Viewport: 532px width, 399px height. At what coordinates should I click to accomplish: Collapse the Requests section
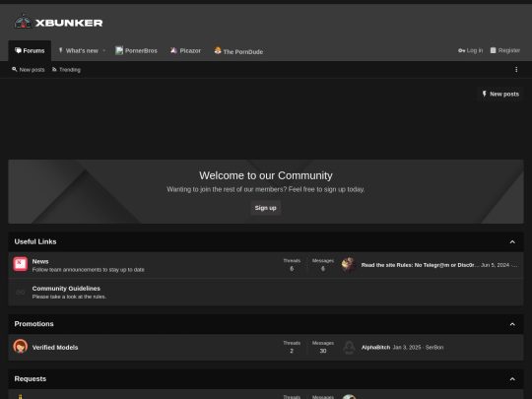click(x=512, y=379)
